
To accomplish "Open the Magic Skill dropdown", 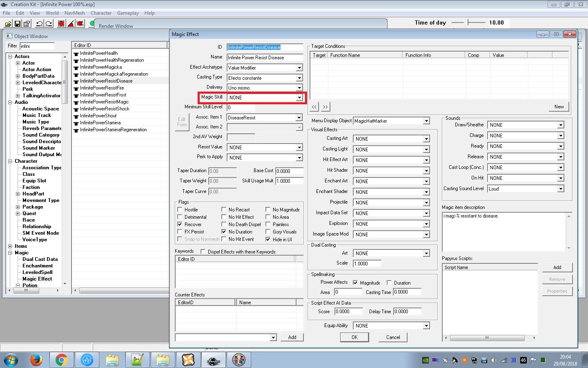I will [299, 97].
